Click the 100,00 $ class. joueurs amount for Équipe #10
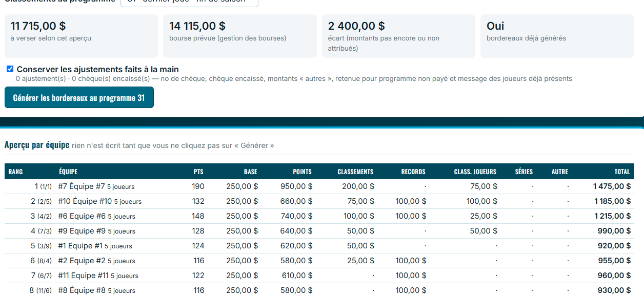The height and width of the screenshot is (297, 644). coord(481,201)
